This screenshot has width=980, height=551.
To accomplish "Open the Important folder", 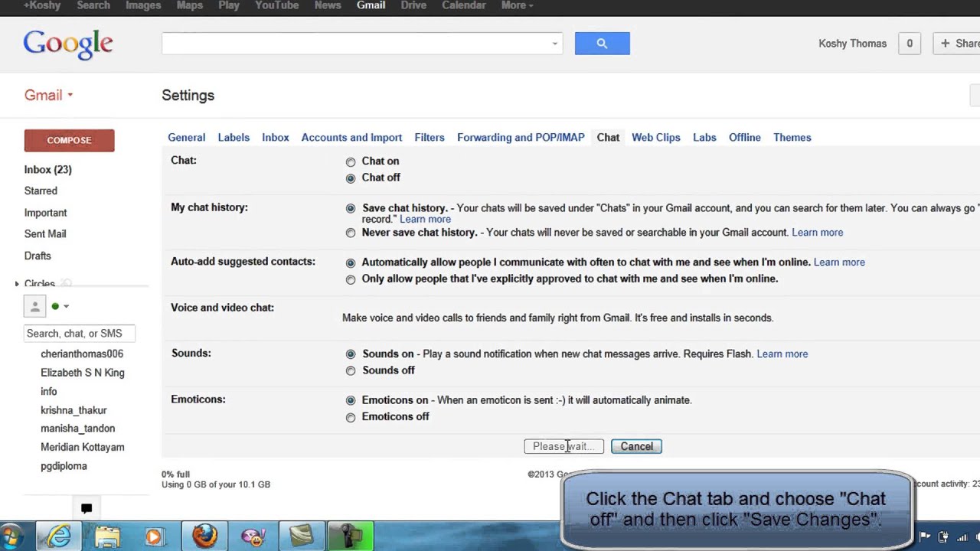I will click(x=45, y=213).
